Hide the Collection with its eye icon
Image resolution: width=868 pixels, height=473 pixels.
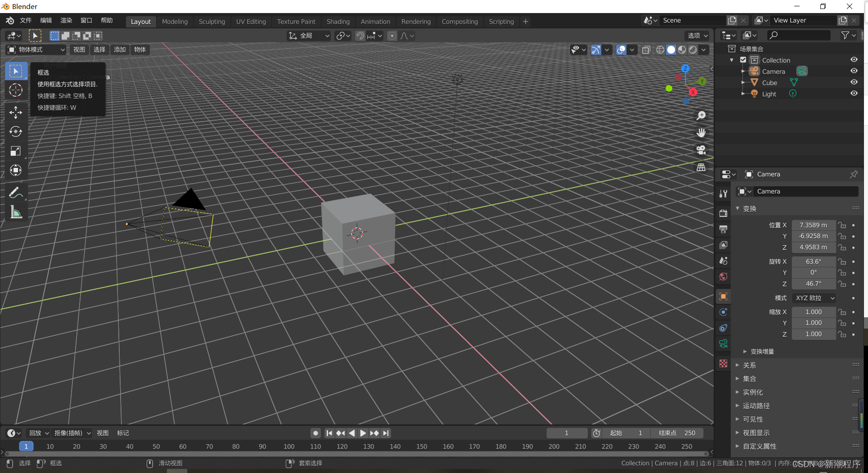(x=854, y=59)
